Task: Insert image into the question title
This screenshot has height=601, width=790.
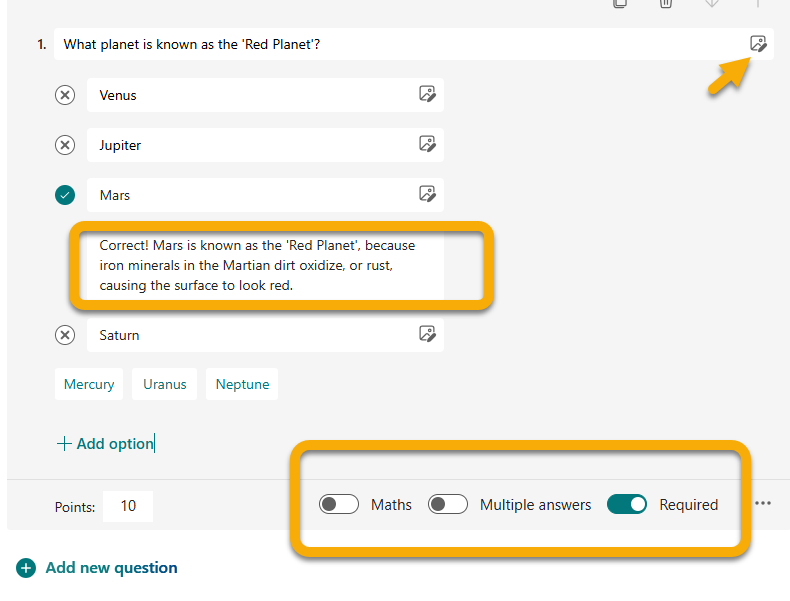Action: tap(758, 44)
